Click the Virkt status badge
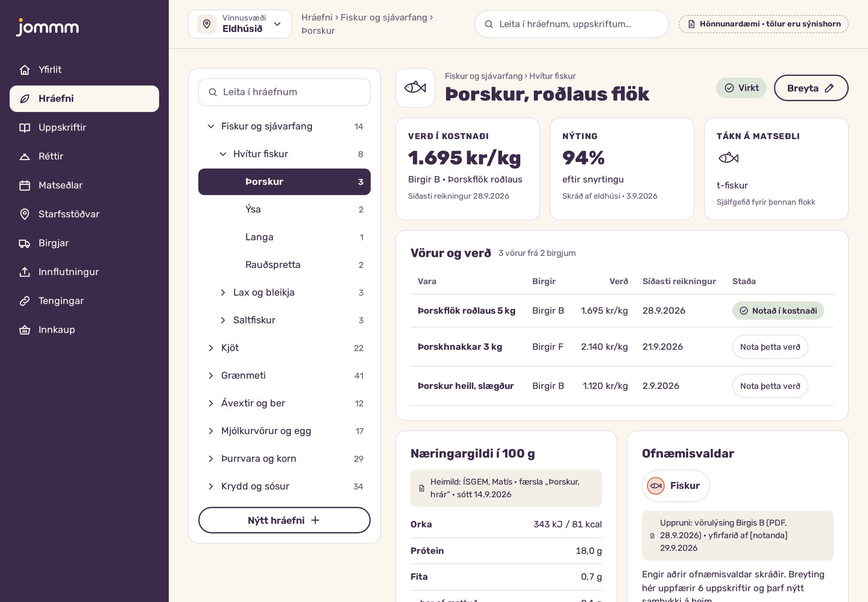 coord(741,88)
